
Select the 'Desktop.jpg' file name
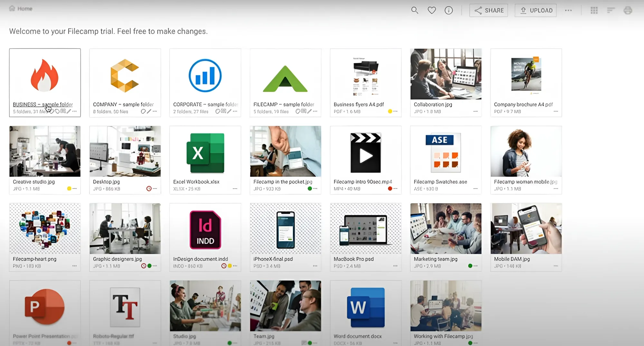tap(106, 182)
